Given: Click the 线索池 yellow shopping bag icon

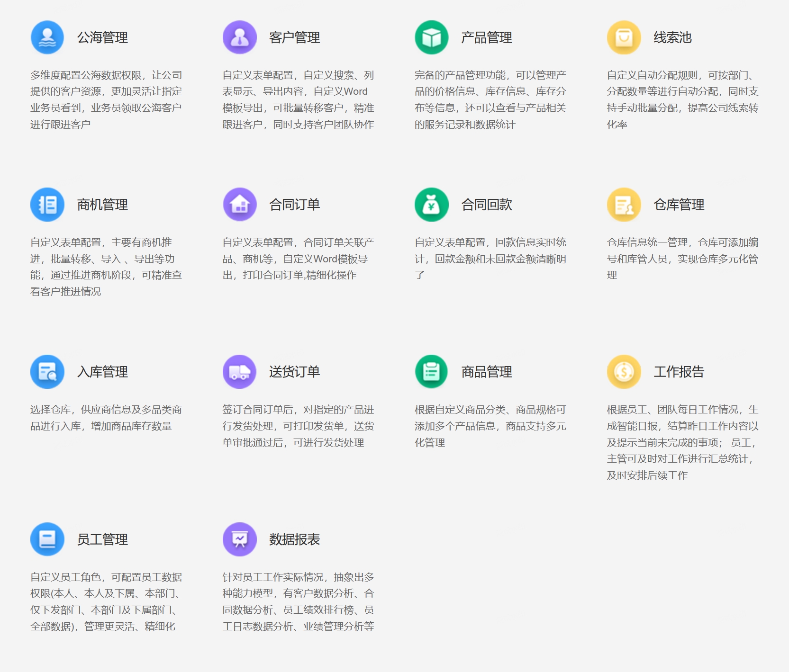Looking at the screenshot, I should pyautogui.click(x=624, y=37).
